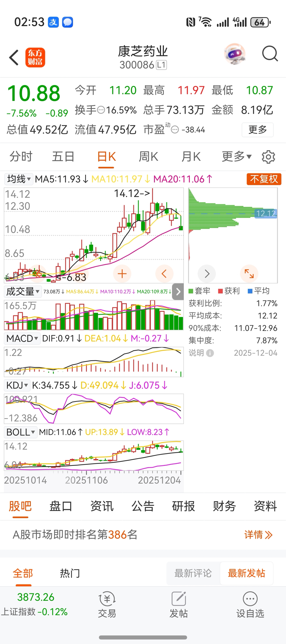
Task: Select the 全部 posts filter
Action: (x=23, y=574)
